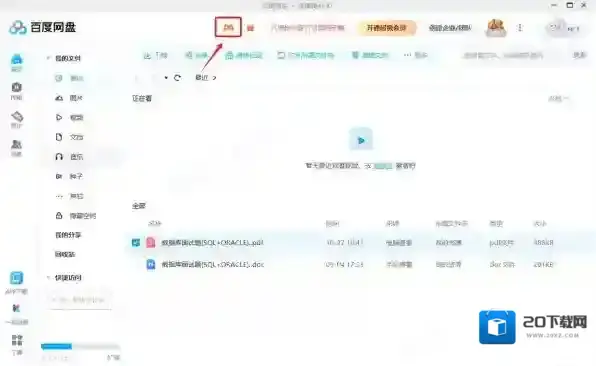The image size is (596, 366).
Task: Select 文档 in the sidebar
Action: (x=76, y=137)
